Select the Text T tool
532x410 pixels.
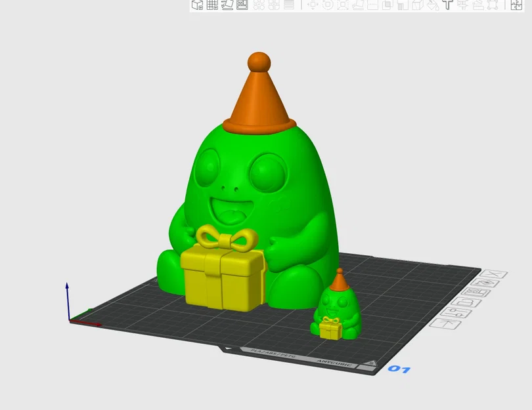447,5
